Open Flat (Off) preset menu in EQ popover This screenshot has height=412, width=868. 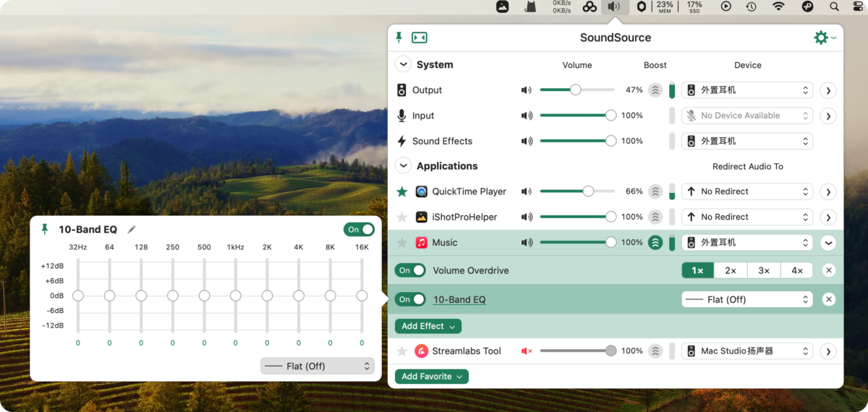coord(318,366)
